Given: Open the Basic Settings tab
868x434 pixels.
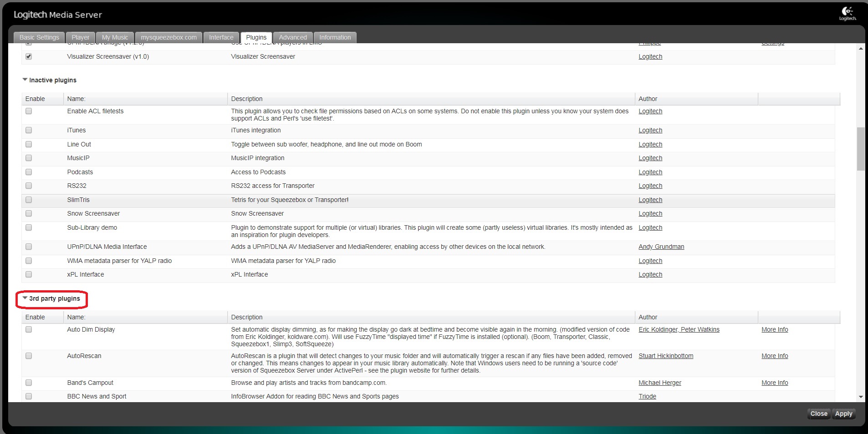Looking at the screenshot, I should [39, 37].
